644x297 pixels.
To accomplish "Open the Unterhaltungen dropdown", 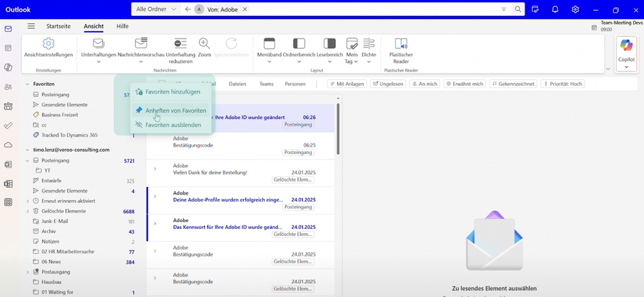I will [99, 62].
